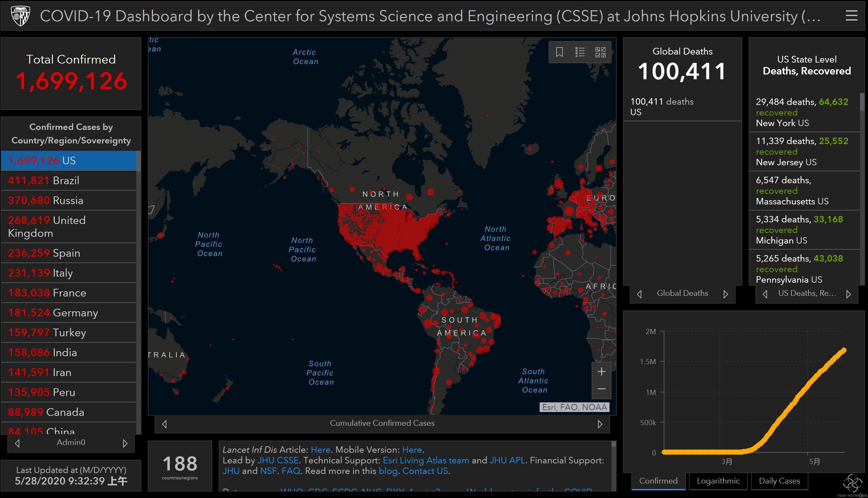Click the Global Deaths 100,411 figure
868x498 pixels.
(x=682, y=72)
